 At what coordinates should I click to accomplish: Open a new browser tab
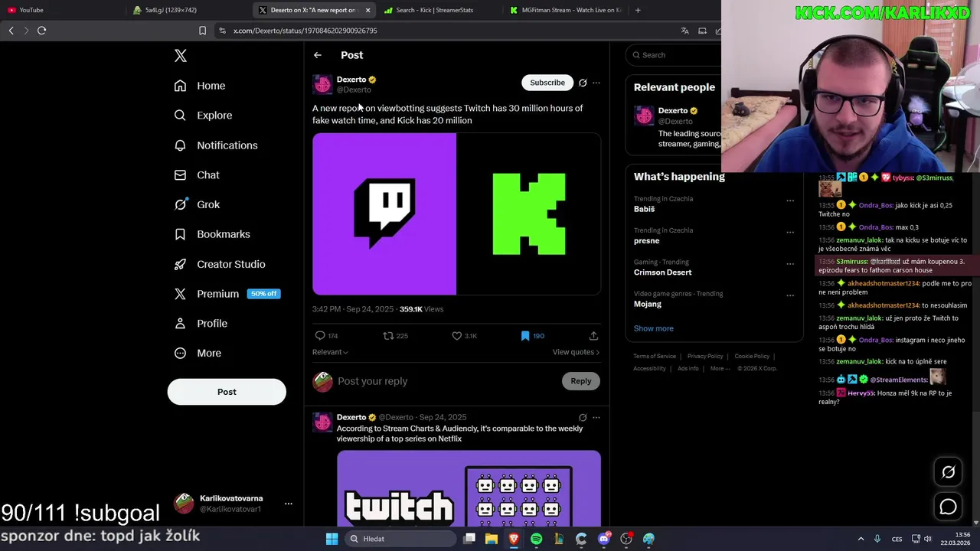click(638, 10)
